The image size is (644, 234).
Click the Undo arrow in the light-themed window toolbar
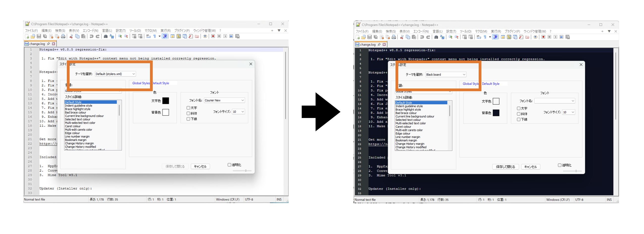coord(92,36)
